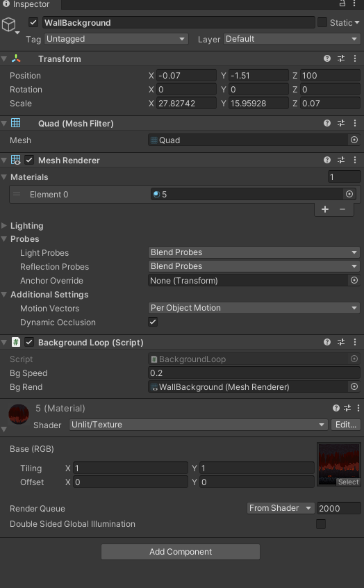Collapse the Materials list
The height and width of the screenshot is (588, 364).
[4, 177]
